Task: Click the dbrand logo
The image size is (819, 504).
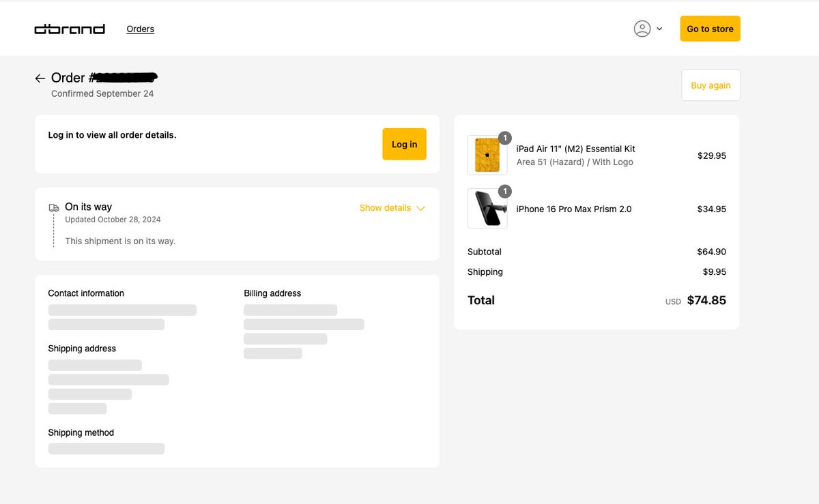Action: point(69,29)
